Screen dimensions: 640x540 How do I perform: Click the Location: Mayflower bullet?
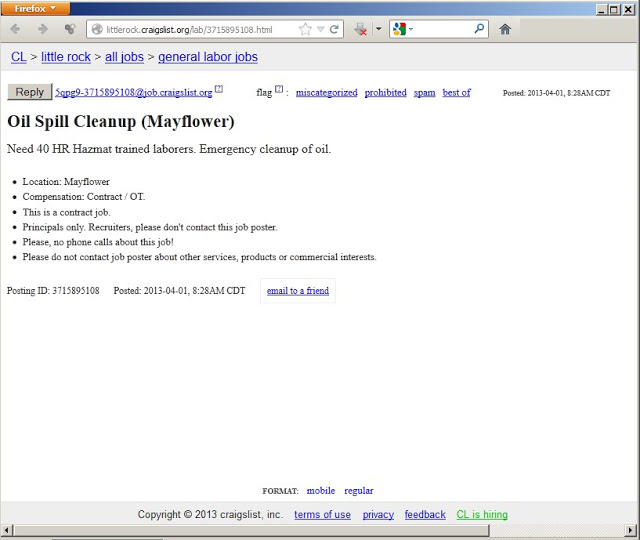pyautogui.click(x=66, y=182)
